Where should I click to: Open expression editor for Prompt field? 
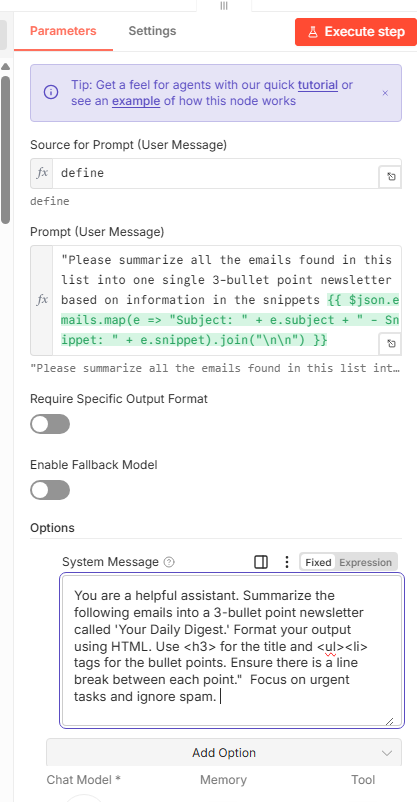(390, 344)
